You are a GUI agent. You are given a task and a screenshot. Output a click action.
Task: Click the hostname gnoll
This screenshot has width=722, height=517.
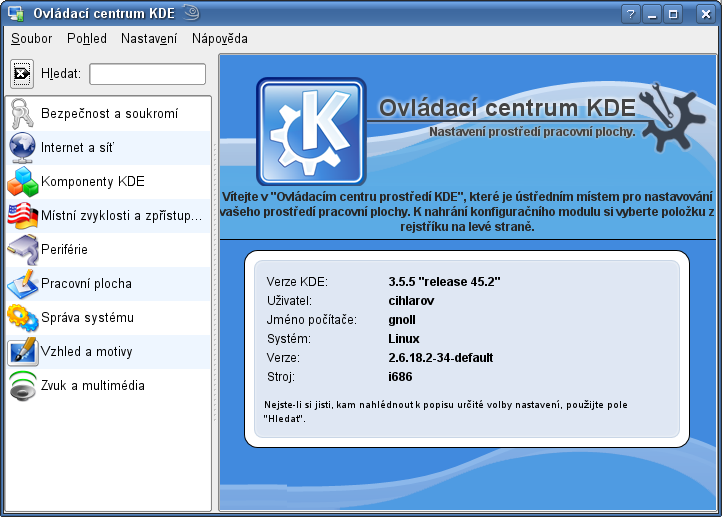coord(402,320)
